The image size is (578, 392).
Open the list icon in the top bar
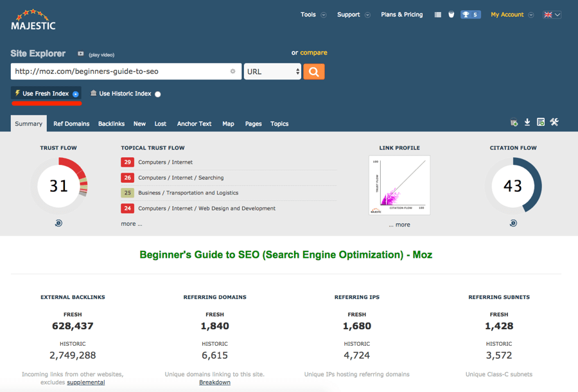[x=438, y=14]
